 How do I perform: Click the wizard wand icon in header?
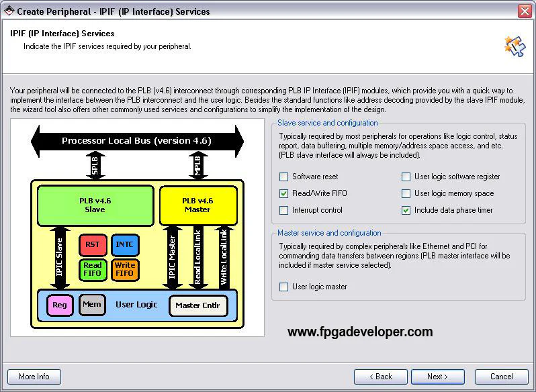click(x=514, y=46)
